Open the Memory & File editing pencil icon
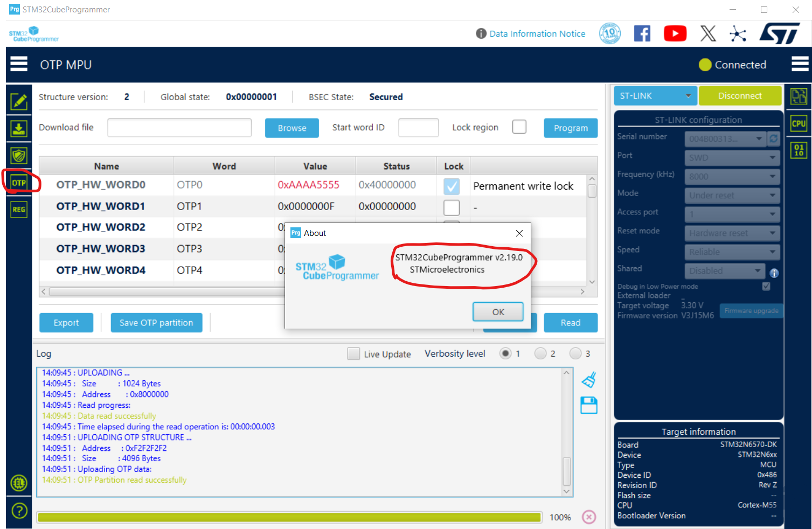 pyautogui.click(x=19, y=101)
